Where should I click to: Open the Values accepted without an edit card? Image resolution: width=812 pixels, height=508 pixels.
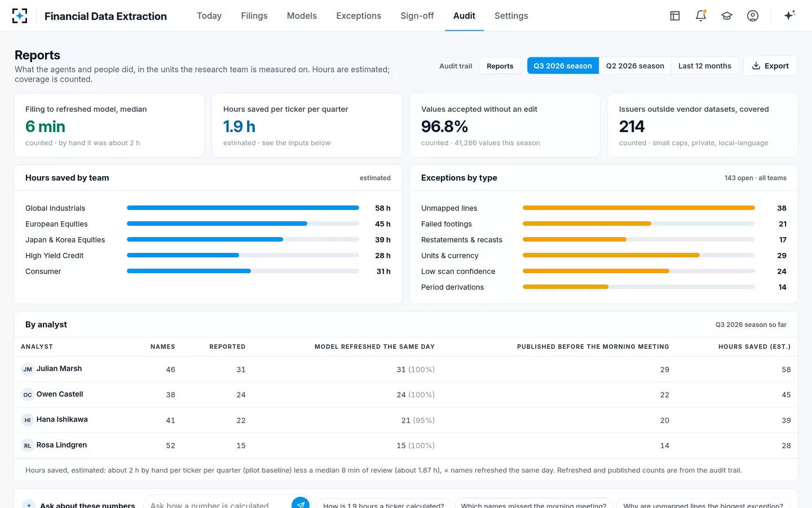(x=505, y=125)
